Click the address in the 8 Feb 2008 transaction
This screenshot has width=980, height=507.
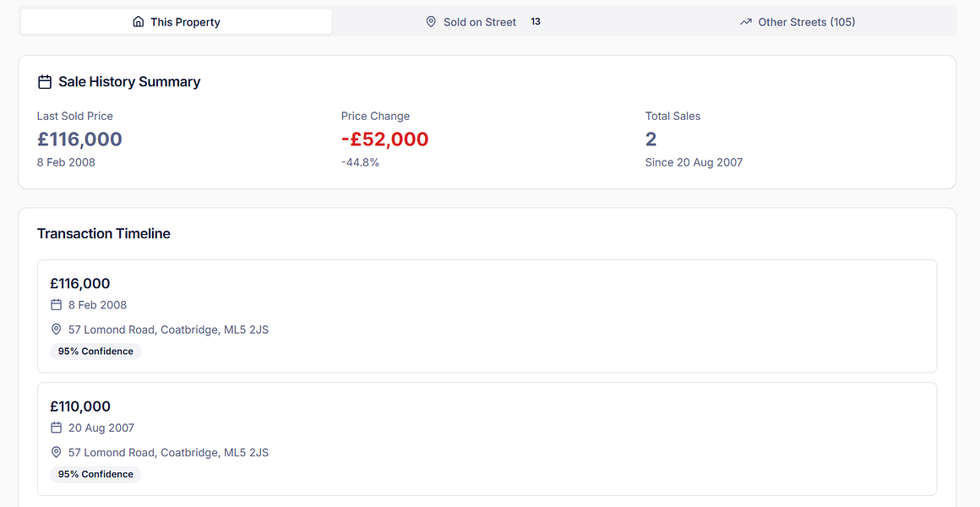point(168,330)
